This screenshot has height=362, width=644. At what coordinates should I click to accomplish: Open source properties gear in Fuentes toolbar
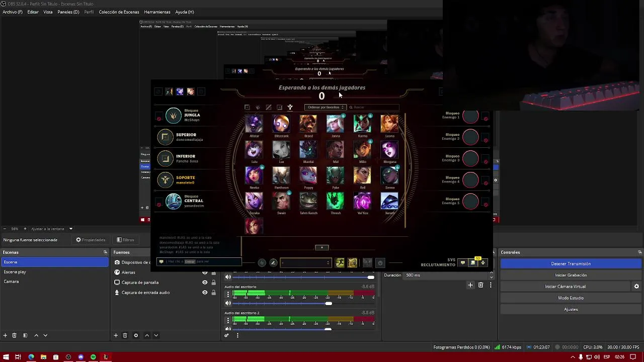[136, 335]
